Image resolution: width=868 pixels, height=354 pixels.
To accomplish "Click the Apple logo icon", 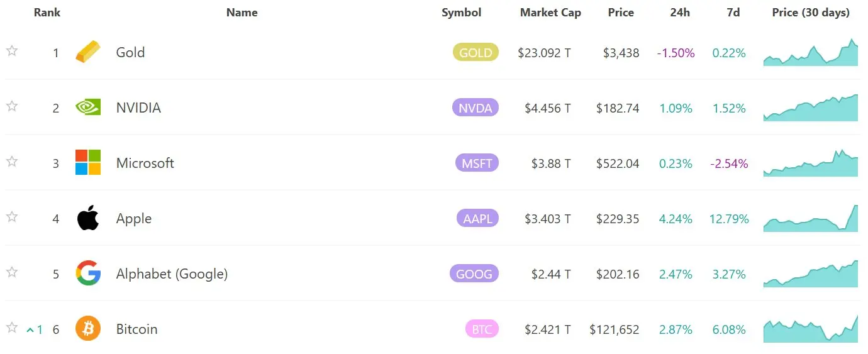I will [x=88, y=218].
